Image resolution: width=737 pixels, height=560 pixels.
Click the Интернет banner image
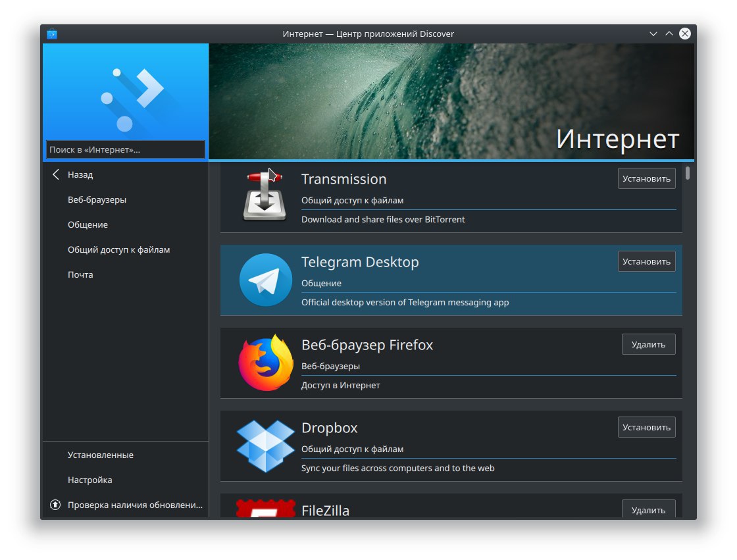[x=451, y=101]
